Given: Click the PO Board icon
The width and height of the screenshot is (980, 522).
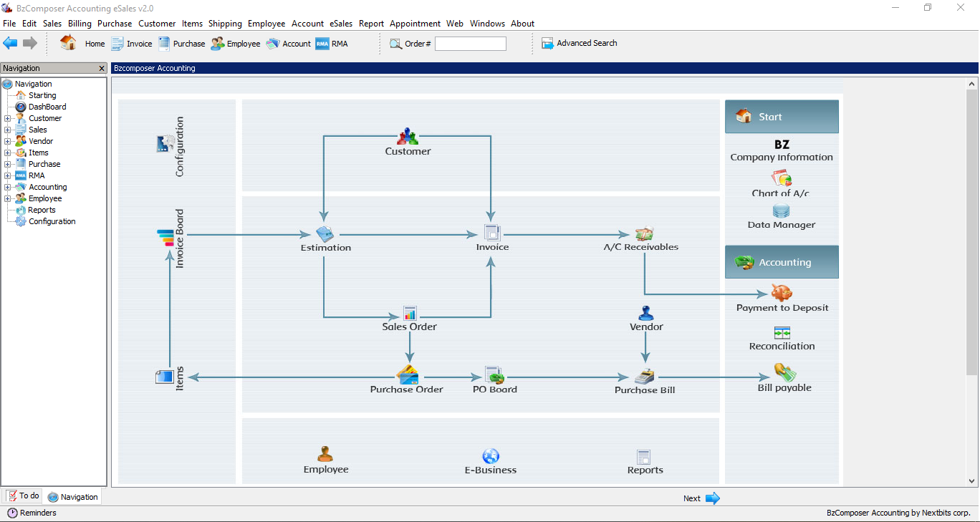Looking at the screenshot, I should (x=494, y=375).
